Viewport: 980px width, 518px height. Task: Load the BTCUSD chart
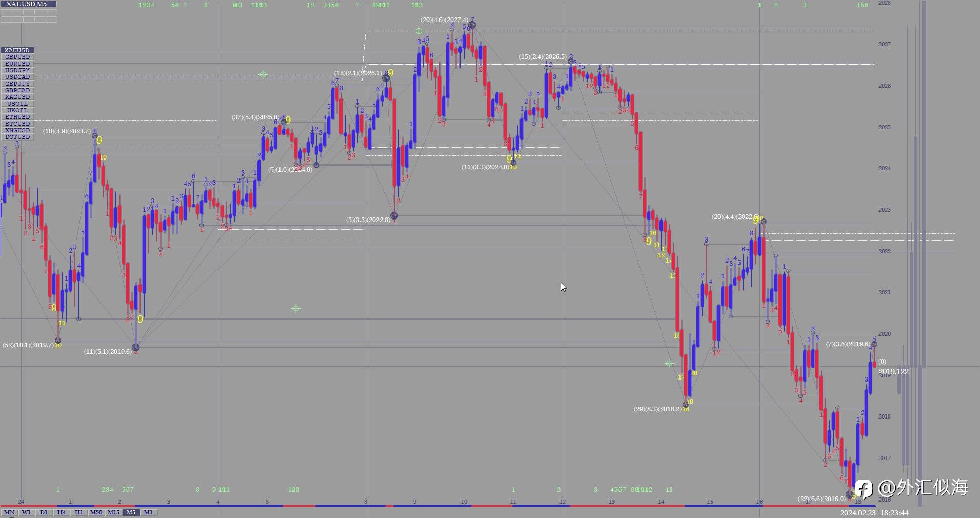point(17,124)
